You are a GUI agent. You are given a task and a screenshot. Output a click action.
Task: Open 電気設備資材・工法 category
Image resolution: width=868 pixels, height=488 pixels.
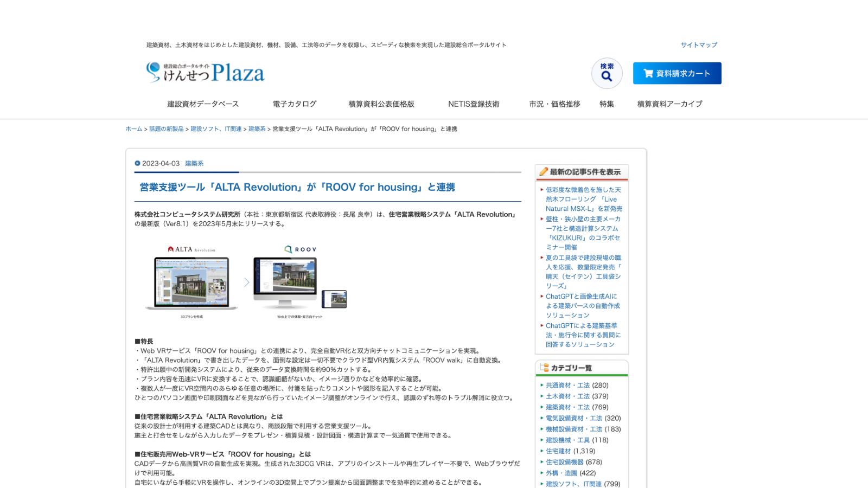click(x=574, y=418)
